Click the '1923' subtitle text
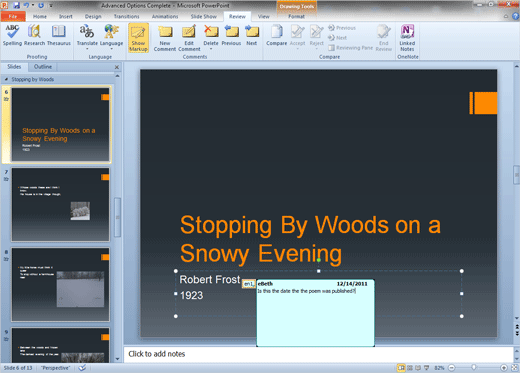The height and width of the screenshot is (373, 520). (x=191, y=295)
